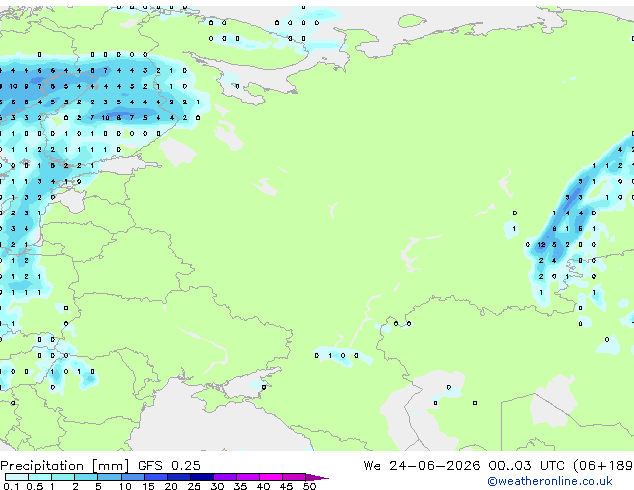Viewport: 634px width, 490px height.
Task: Click the '0.1' legend scale label
Action: coord(11,486)
